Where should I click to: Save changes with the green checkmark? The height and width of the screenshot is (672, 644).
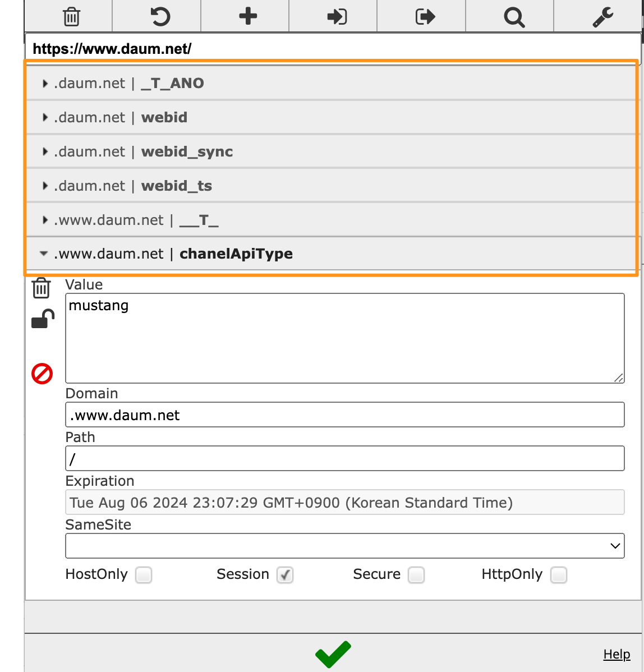pos(333,654)
